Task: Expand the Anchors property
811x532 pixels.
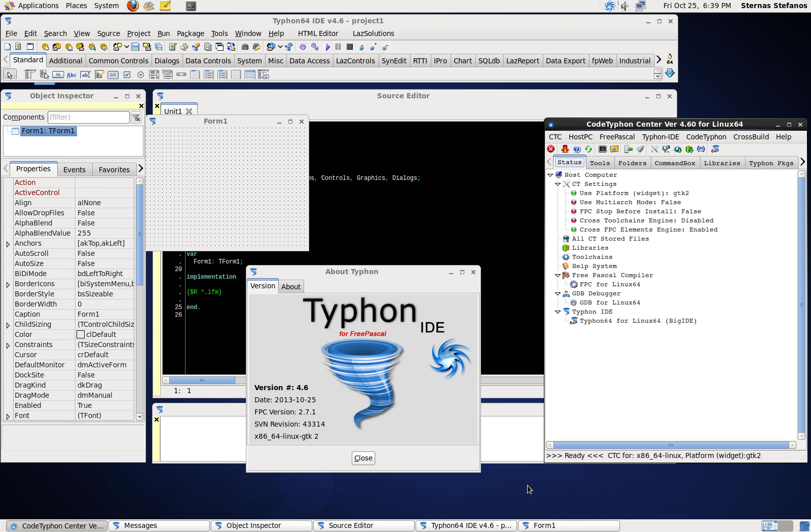Action: coord(8,244)
